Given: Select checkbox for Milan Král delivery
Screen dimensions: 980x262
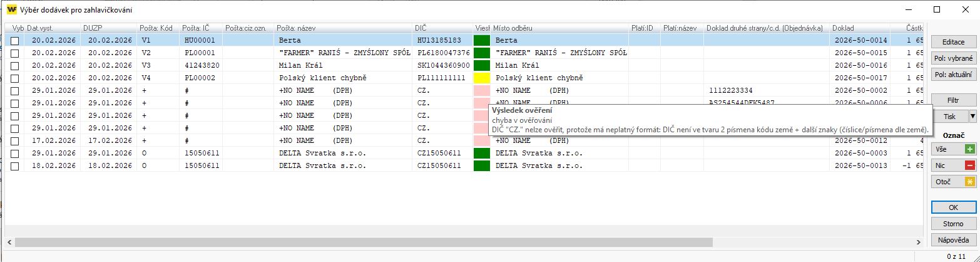Looking at the screenshot, I should (x=14, y=66).
